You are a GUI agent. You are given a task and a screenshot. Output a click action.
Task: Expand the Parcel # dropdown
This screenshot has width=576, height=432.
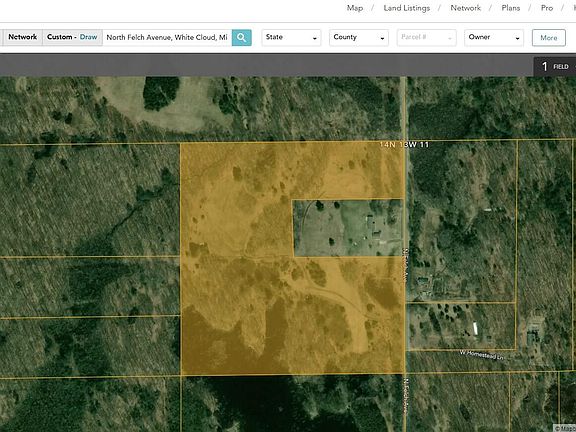coord(426,37)
